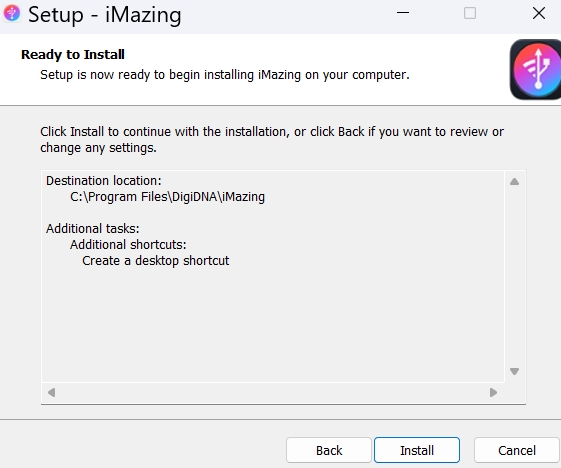The image size is (561, 468).
Task: Click the down arrow of vertical scrollbar
Action: coord(514,371)
